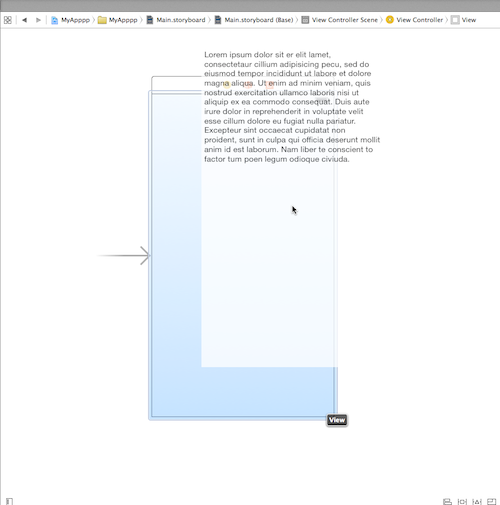This screenshot has height=505, width=500.
Task: Open the Align constraints icon
Action: coord(447,501)
